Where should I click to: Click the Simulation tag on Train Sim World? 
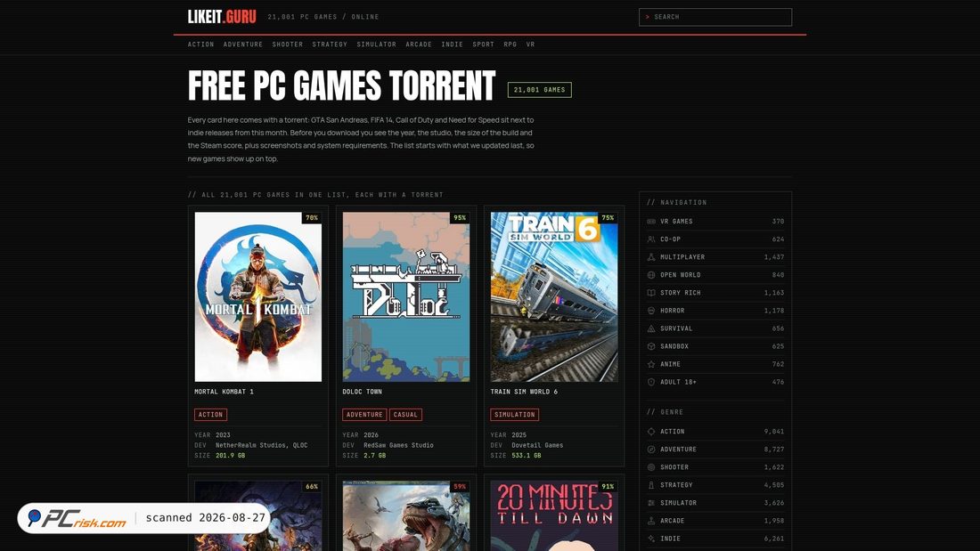click(x=514, y=415)
